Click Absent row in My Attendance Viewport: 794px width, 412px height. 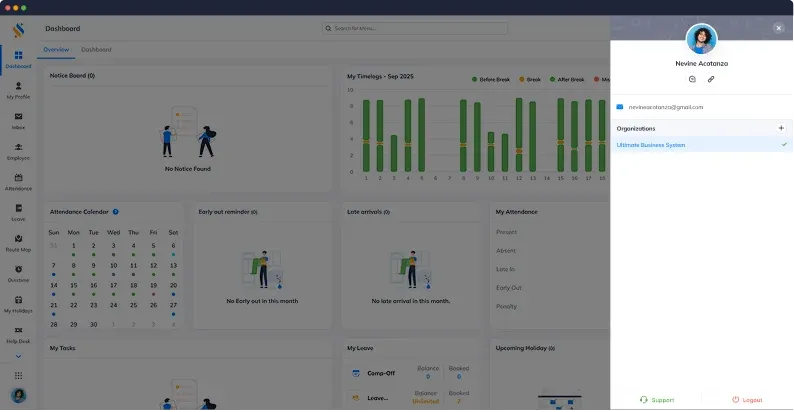coord(506,251)
